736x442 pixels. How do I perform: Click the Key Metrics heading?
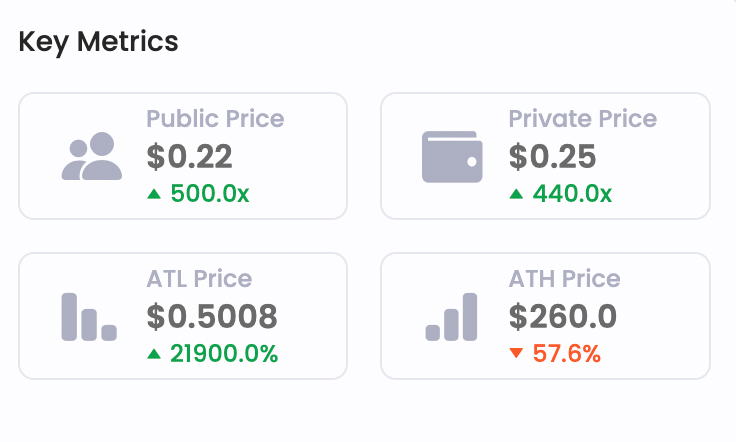(x=99, y=42)
